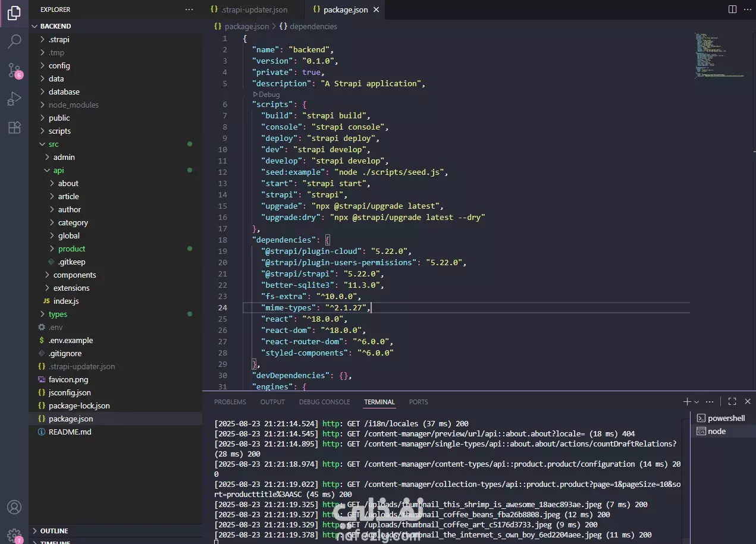Expand the types folder
Screen dimensions: 756x544
[x=115, y=314]
